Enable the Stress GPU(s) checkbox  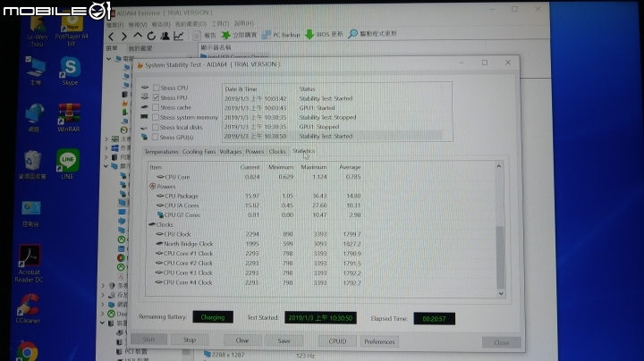(x=156, y=137)
